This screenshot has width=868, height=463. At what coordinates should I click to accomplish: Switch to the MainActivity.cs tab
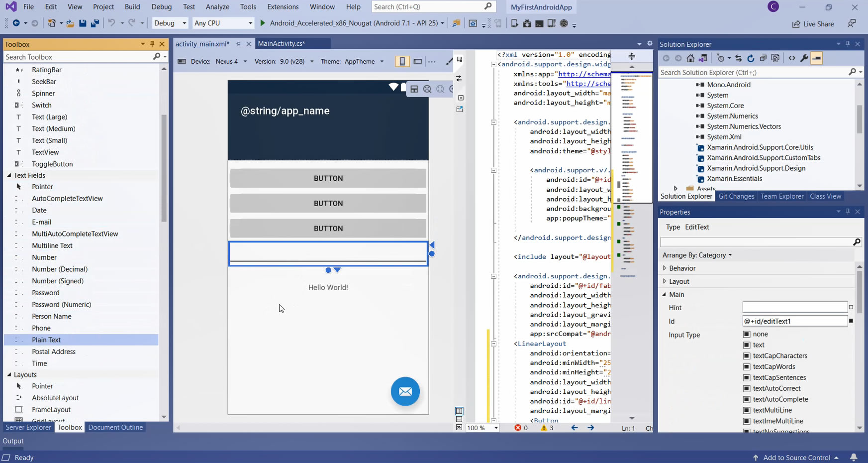(x=281, y=44)
